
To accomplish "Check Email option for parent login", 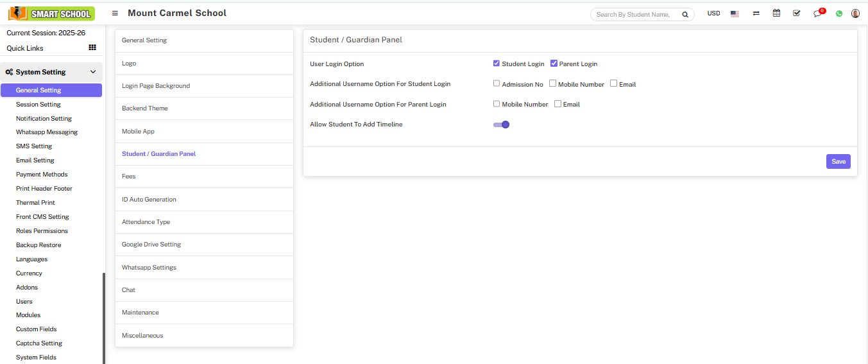I will click(557, 104).
